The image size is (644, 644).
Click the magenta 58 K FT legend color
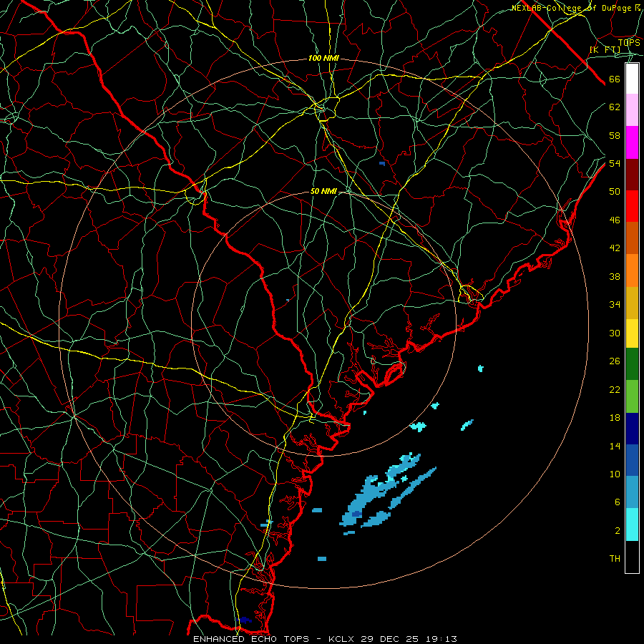pos(632,142)
